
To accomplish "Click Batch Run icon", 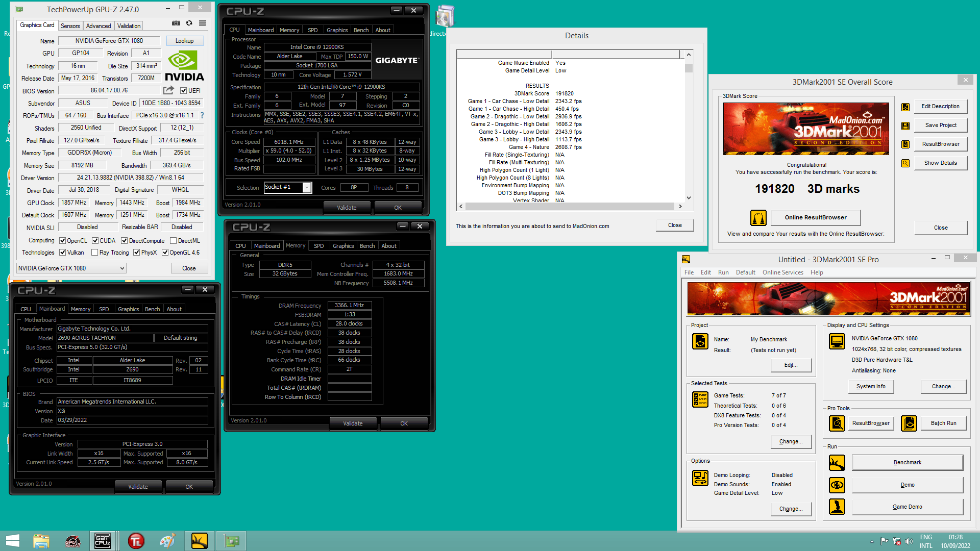I will pos(909,423).
